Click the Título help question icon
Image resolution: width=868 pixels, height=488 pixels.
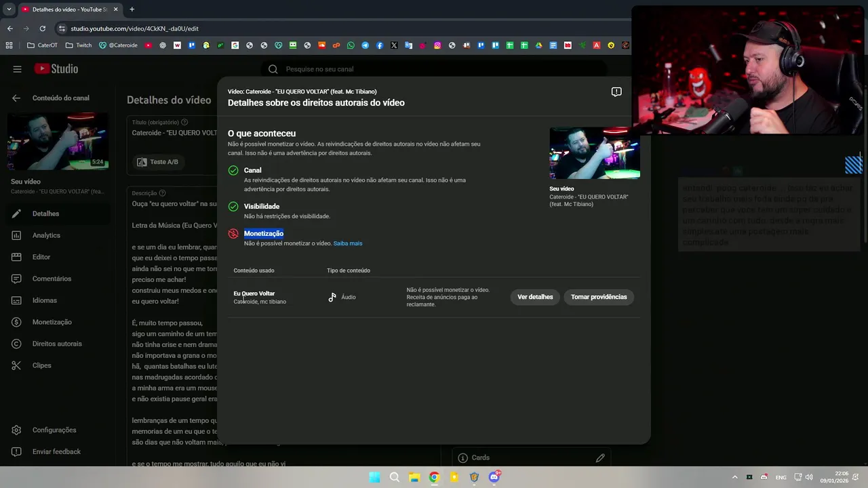184,123
